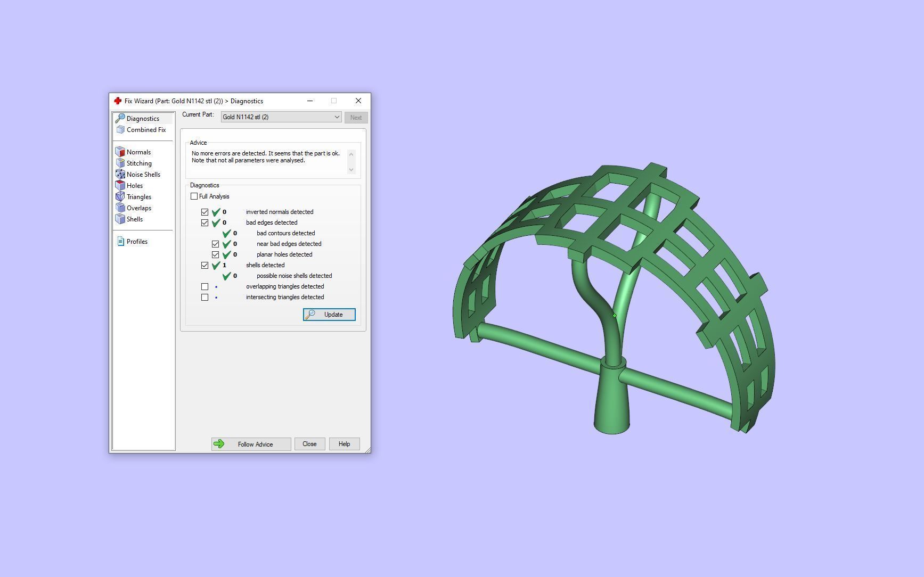The image size is (924, 577).
Task: Click the Overlaps cube icon
Action: [x=120, y=208]
